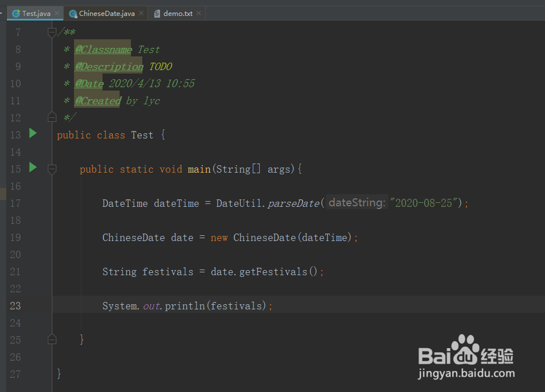Click the String festivals declaration
Viewport: 545px width, 392px height.
tap(147, 272)
